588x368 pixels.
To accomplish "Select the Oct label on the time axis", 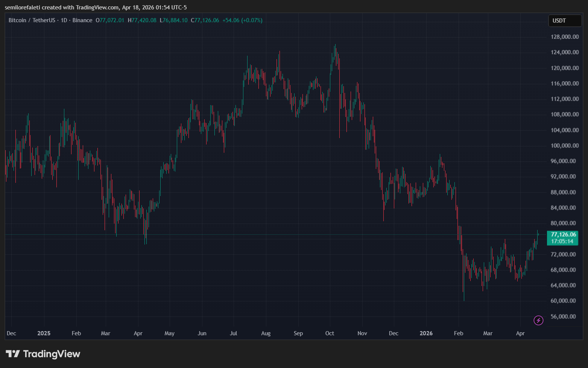I will (330, 333).
